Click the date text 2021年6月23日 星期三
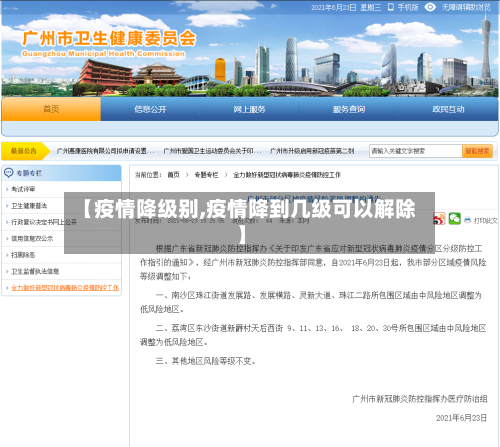The height and width of the screenshot is (447, 500). click(x=346, y=7)
